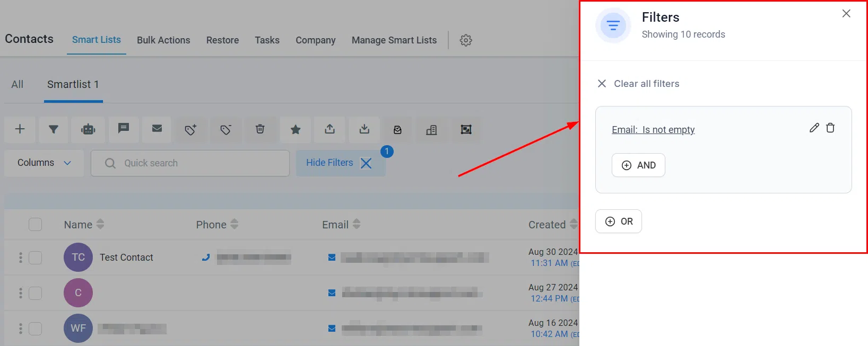Click the pencil edit filter icon
The width and height of the screenshot is (868, 346).
pos(814,128)
